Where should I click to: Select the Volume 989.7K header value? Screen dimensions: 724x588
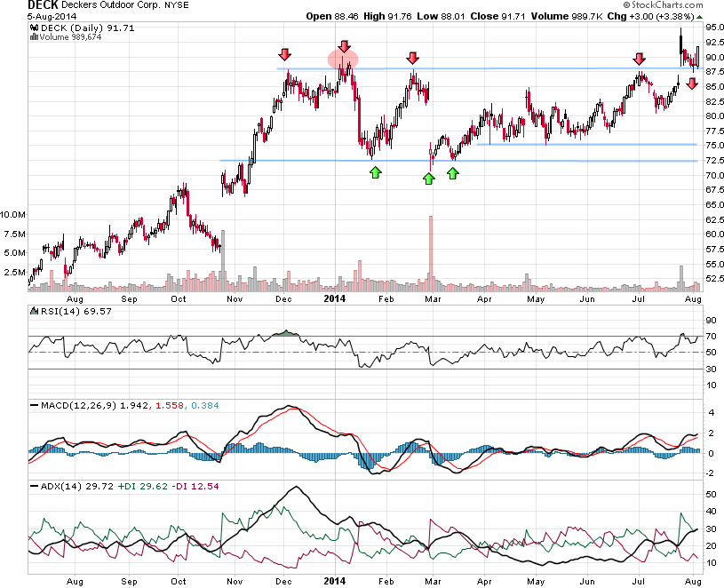[x=567, y=16]
